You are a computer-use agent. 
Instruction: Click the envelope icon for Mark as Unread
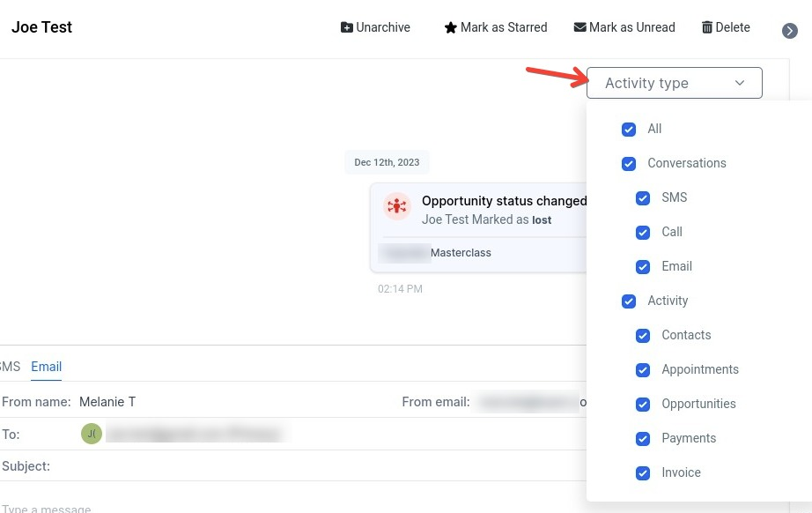579,27
